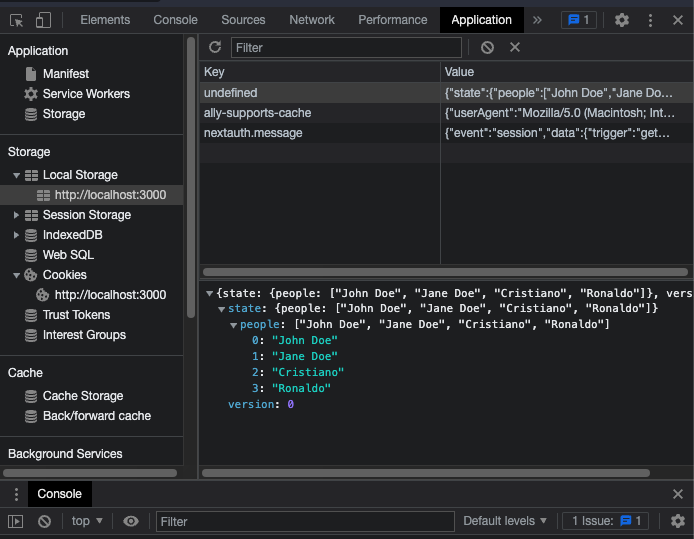Viewport: 694px width, 539px height.
Task: Switch to the Console tab
Action: click(x=175, y=20)
